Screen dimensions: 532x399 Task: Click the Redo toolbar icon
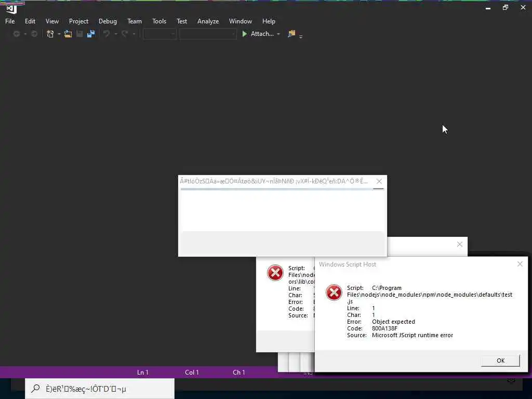(x=125, y=34)
